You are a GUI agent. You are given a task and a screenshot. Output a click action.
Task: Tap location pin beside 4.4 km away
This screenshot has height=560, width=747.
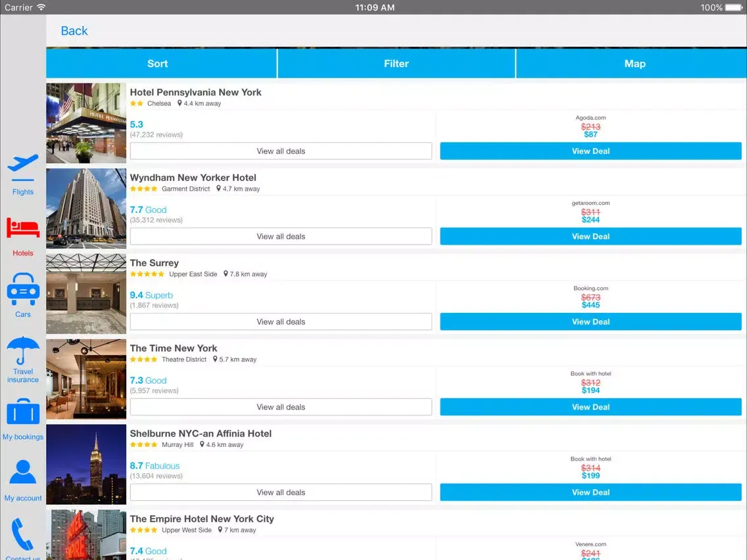click(x=180, y=103)
